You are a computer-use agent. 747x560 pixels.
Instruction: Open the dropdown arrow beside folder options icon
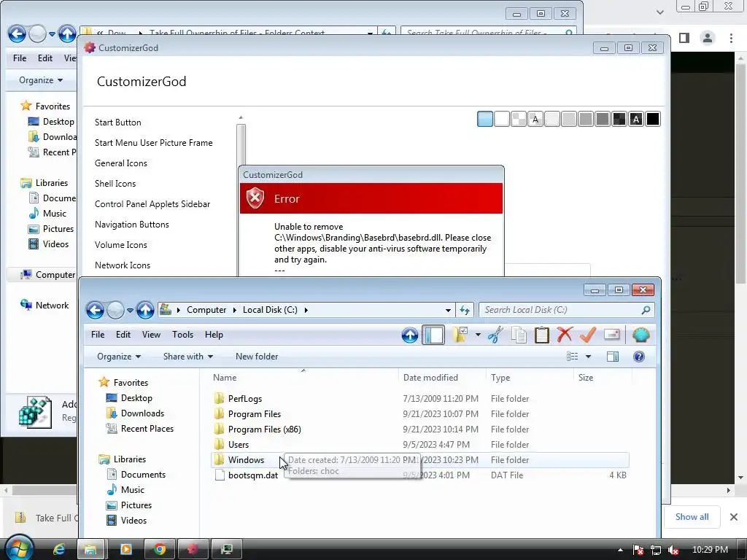(x=477, y=335)
